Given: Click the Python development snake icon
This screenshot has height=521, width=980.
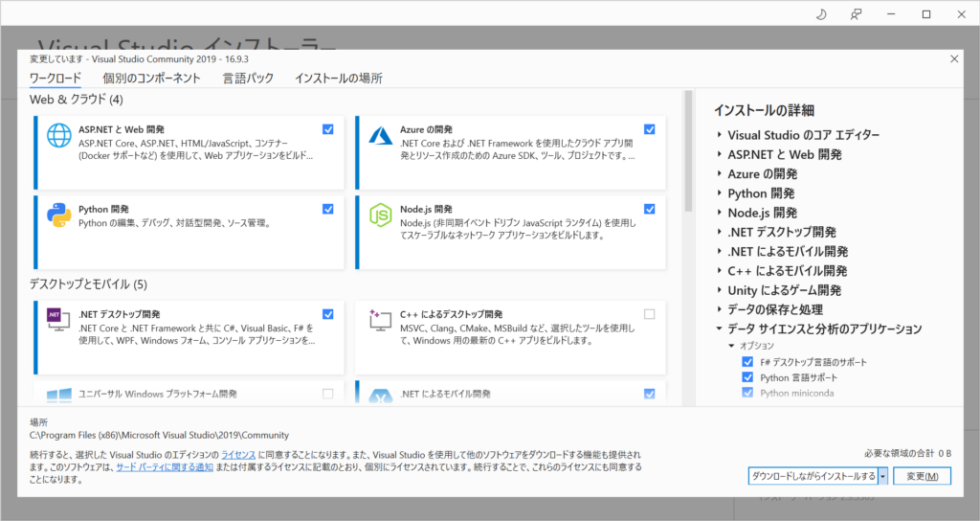Looking at the screenshot, I should (58, 215).
